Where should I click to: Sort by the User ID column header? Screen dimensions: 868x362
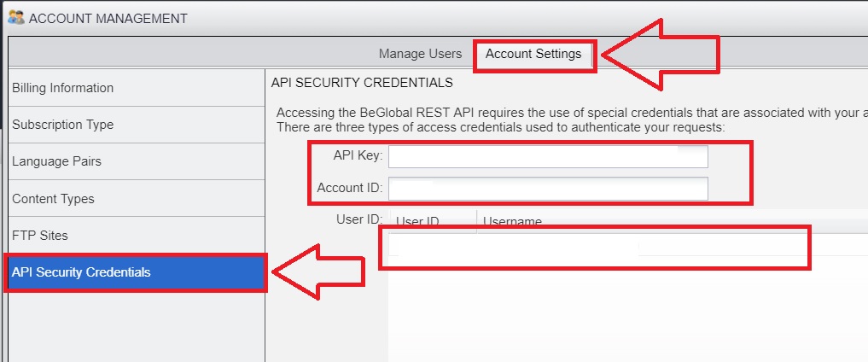417,222
